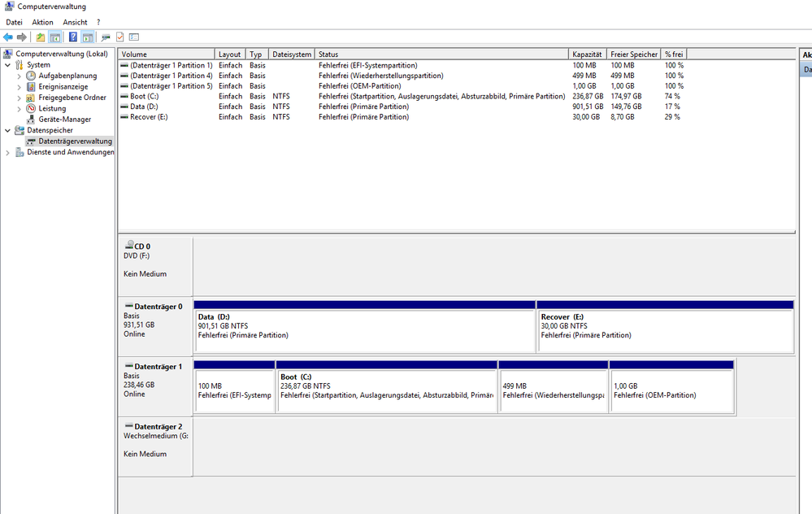
Task: Open the Ansicht menu
Action: click(75, 22)
